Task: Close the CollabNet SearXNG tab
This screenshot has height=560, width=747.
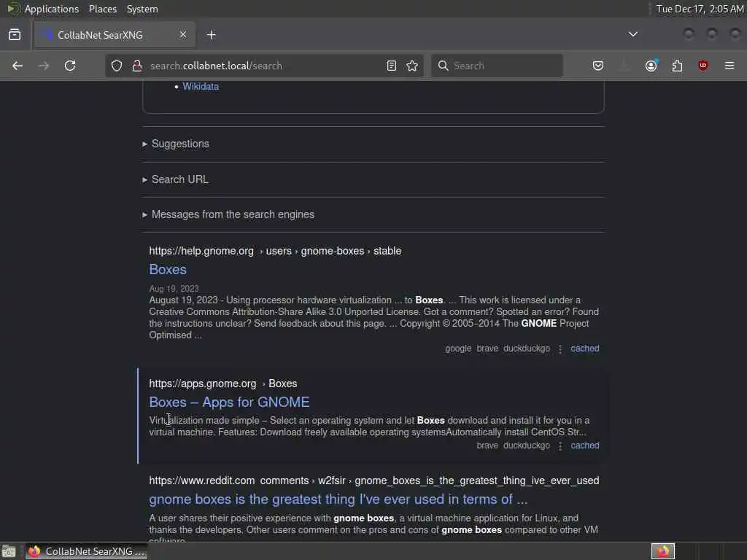Action: coord(183,35)
